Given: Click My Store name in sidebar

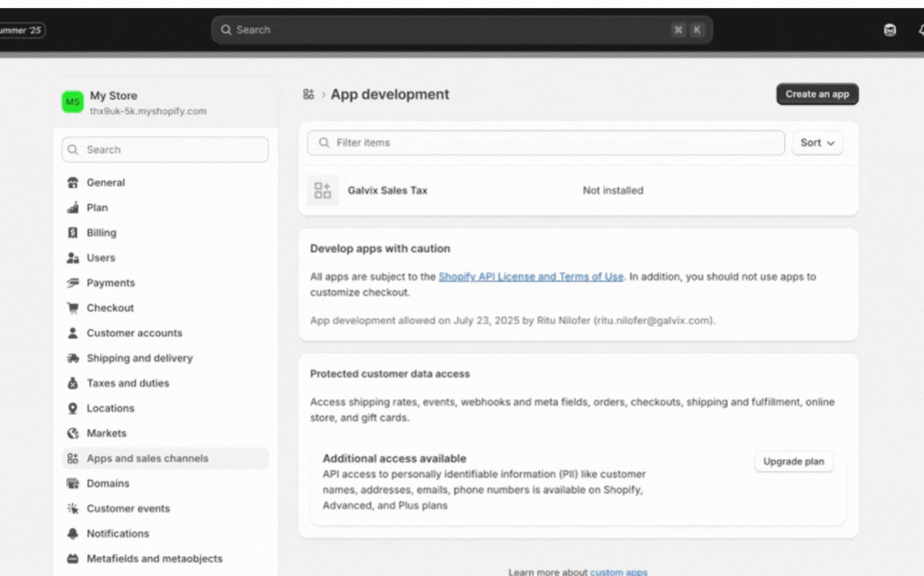Looking at the screenshot, I should [x=114, y=95].
